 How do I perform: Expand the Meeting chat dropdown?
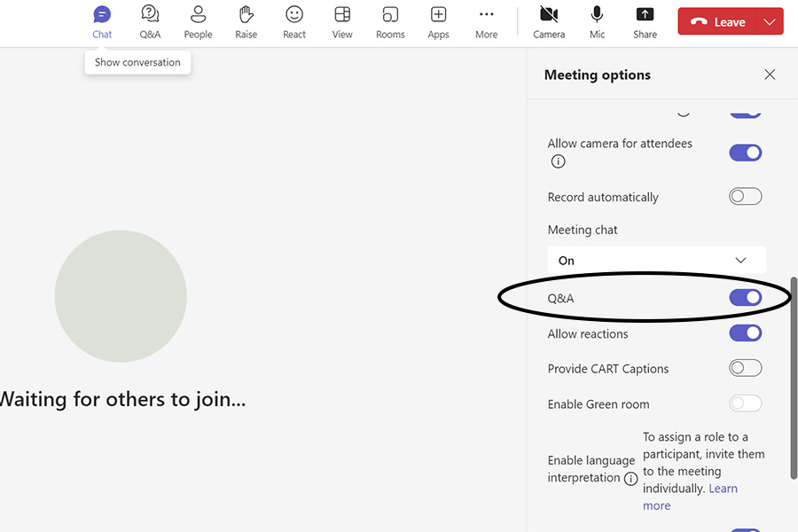(x=656, y=261)
